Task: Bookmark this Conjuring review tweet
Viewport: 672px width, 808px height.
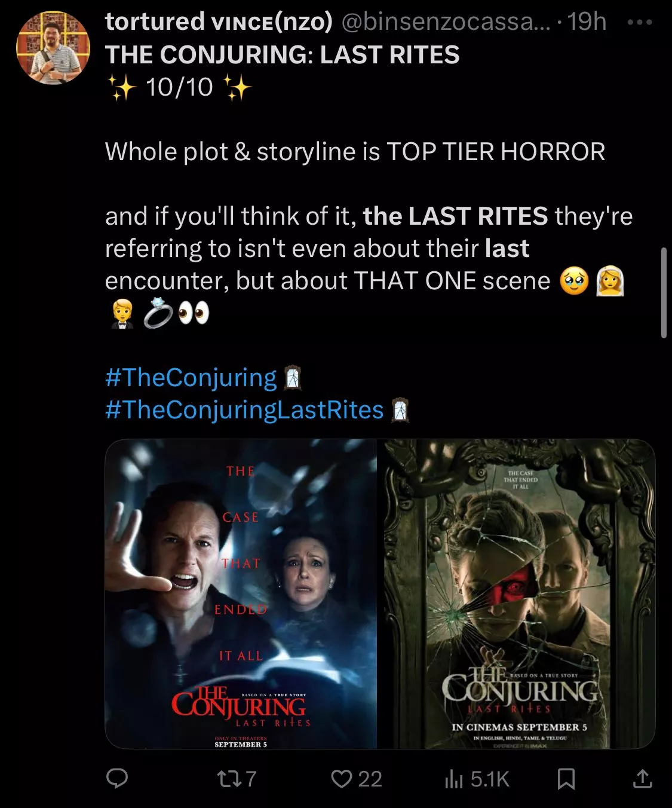Action: pyautogui.click(x=566, y=779)
